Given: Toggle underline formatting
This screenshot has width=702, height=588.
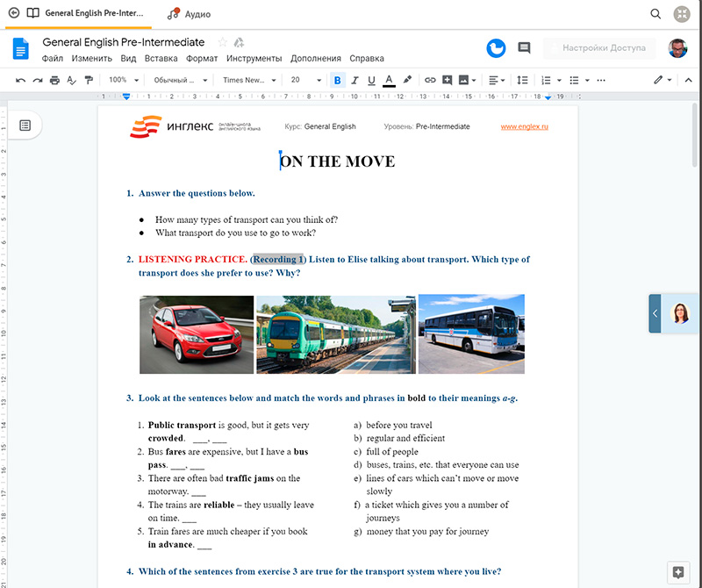Looking at the screenshot, I should coord(371,80).
